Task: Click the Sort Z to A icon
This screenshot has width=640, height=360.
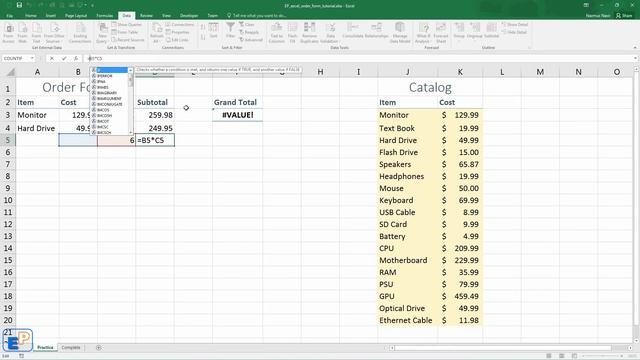Action: (x=203, y=37)
